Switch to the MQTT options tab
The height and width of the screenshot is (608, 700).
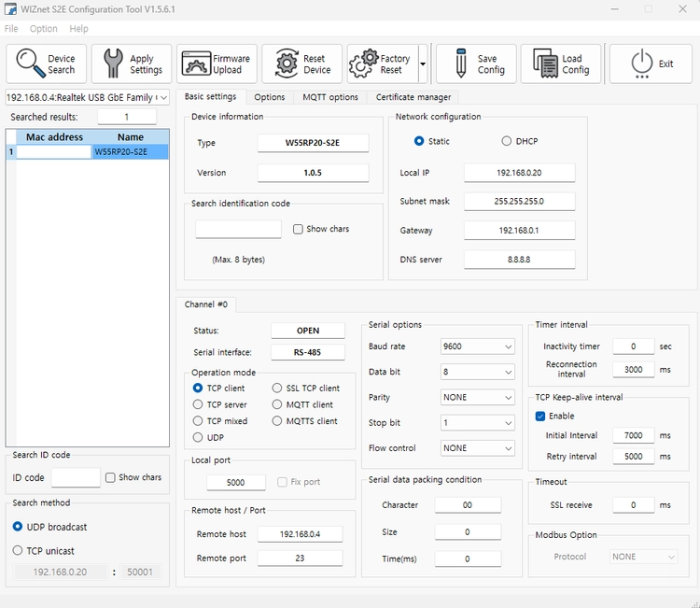pyautogui.click(x=329, y=97)
